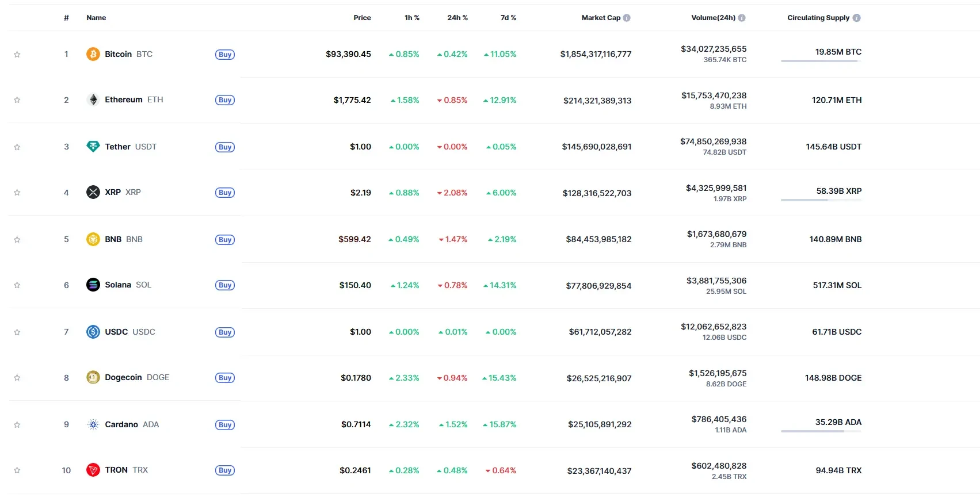The height and width of the screenshot is (502, 980).
Task: Click the Tether logo icon
Action: [93, 147]
